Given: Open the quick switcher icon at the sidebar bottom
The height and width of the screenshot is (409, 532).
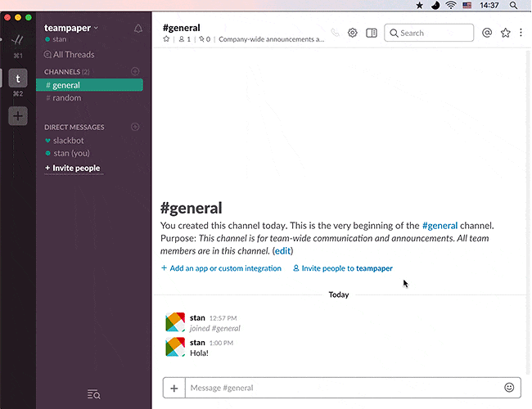Looking at the screenshot, I should pyautogui.click(x=93, y=394).
